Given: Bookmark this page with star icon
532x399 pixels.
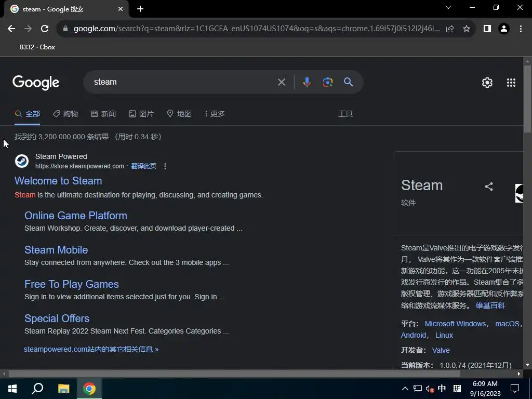Looking at the screenshot, I should (467, 29).
